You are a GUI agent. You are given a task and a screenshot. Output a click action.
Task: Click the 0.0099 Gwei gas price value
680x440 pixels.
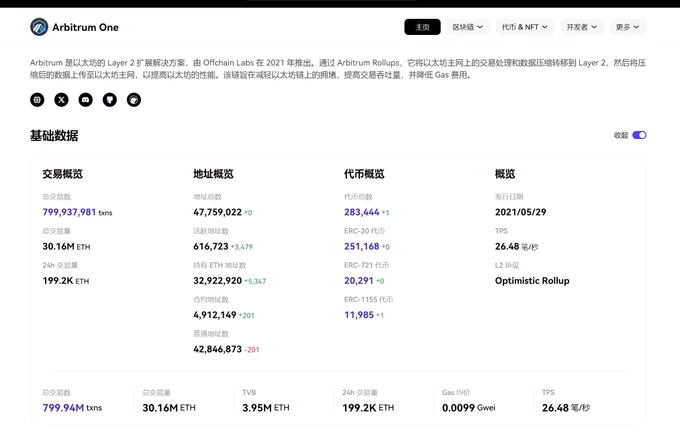[468, 407]
